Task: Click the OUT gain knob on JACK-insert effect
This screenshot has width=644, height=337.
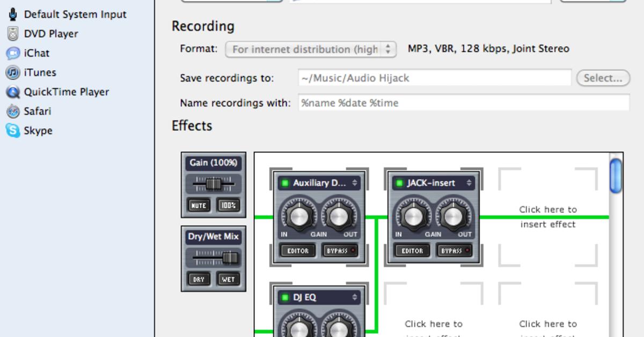Action: point(453,217)
